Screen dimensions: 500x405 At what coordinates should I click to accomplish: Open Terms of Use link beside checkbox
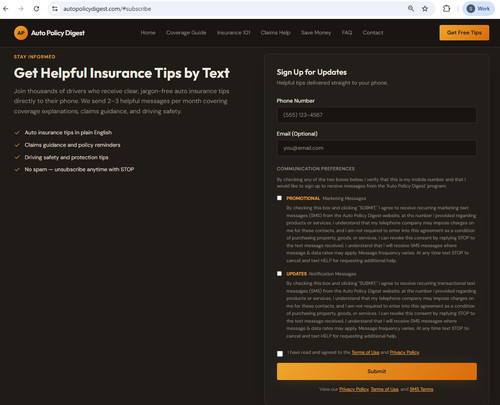[365, 352]
